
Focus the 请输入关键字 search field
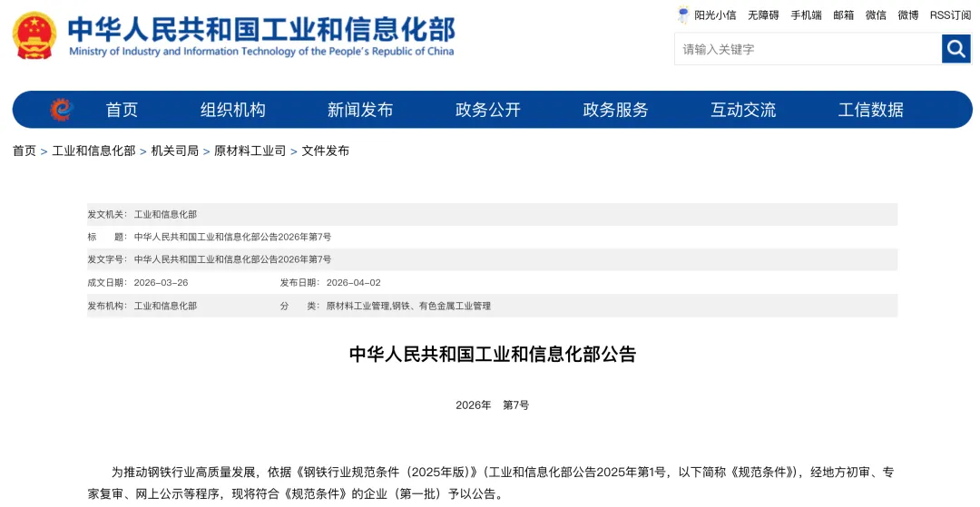pyautogui.click(x=808, y=49)
